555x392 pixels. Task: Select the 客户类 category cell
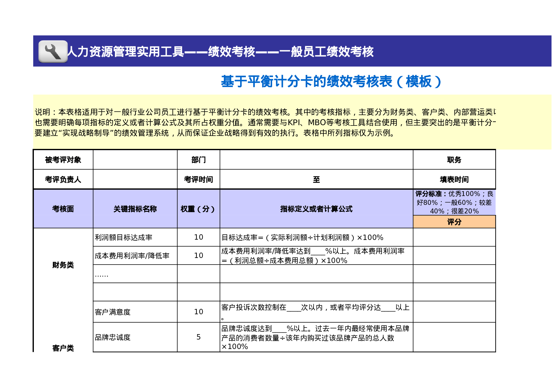coord(63,348)
